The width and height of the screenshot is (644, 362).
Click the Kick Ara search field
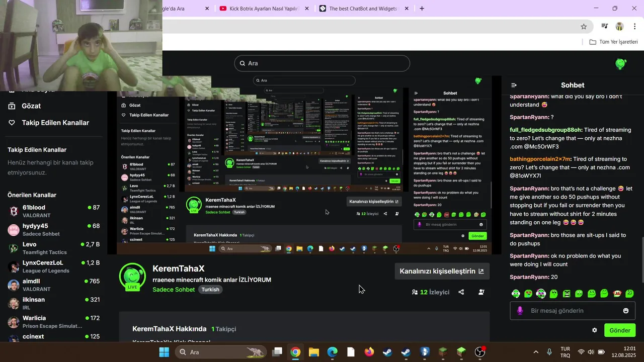[x=322, y=63]
